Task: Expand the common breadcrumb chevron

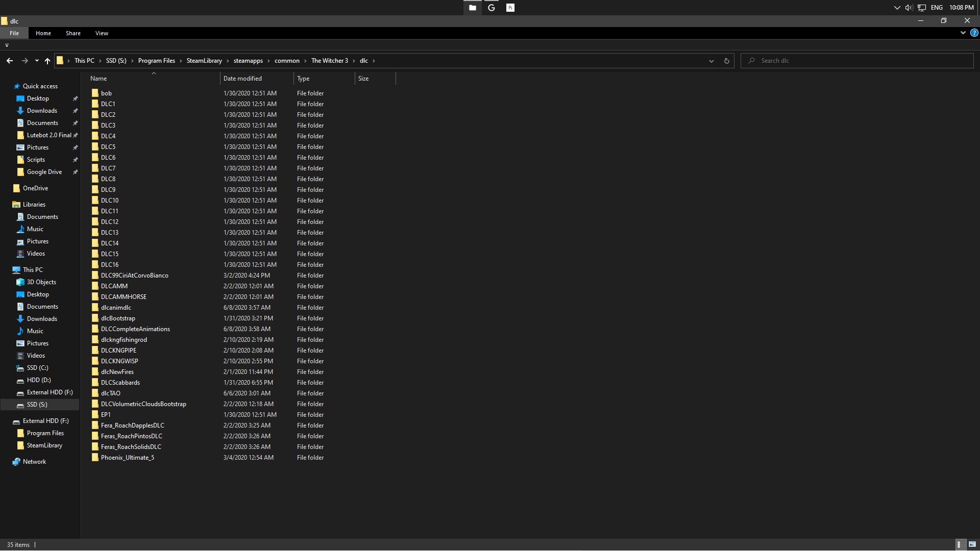Action: click(306, 61)
